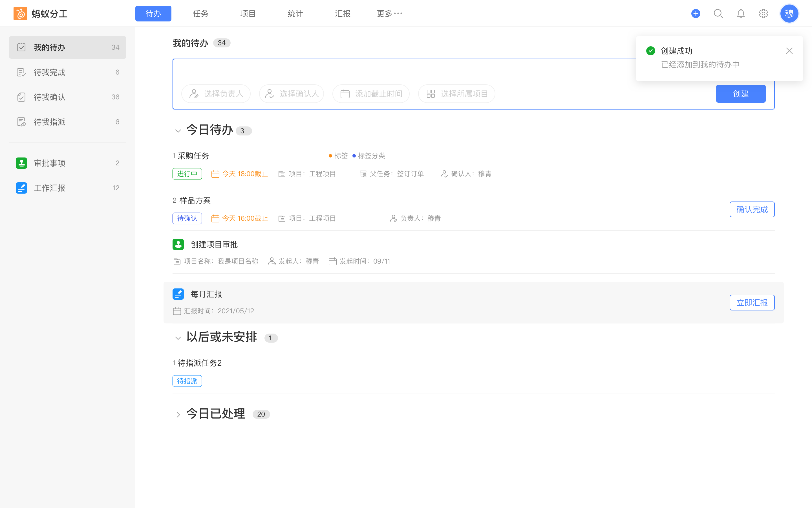This screenshot has width=812, height=508.
Task: Click the blue 标签分类 tag
Action: click(369, 156)
